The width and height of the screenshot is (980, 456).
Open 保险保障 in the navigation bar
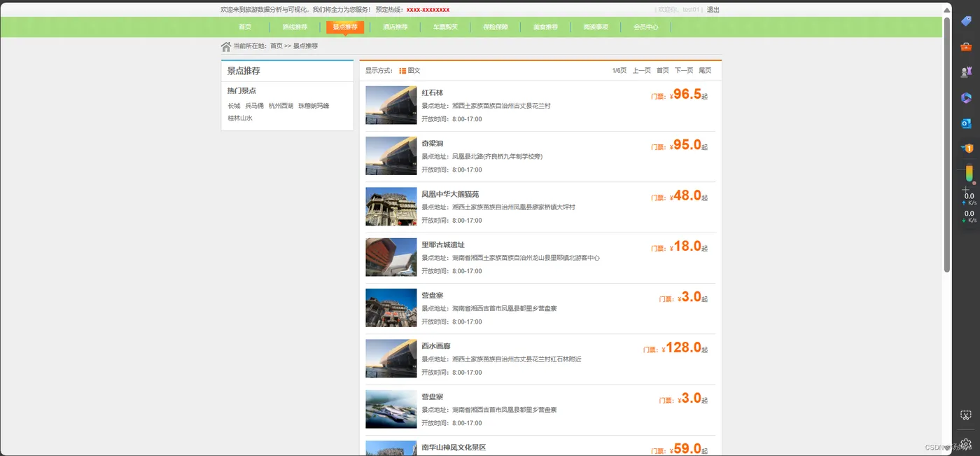(x=496, y=27)
